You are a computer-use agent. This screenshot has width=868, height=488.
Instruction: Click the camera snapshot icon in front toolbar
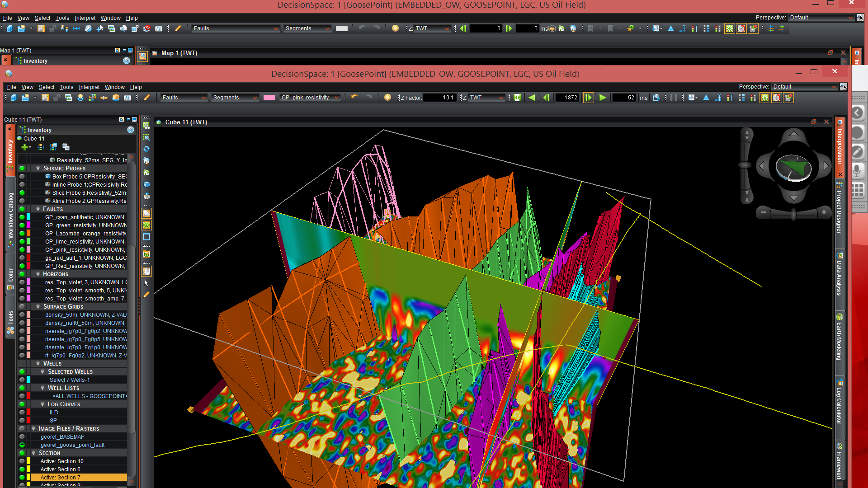tap(127, 98)
